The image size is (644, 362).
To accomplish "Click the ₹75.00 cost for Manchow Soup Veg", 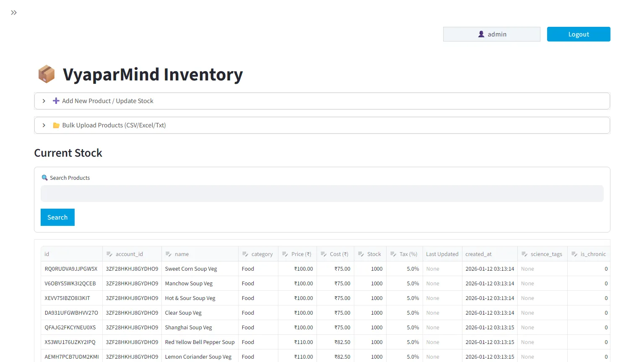I will click(x=335, y=283).
